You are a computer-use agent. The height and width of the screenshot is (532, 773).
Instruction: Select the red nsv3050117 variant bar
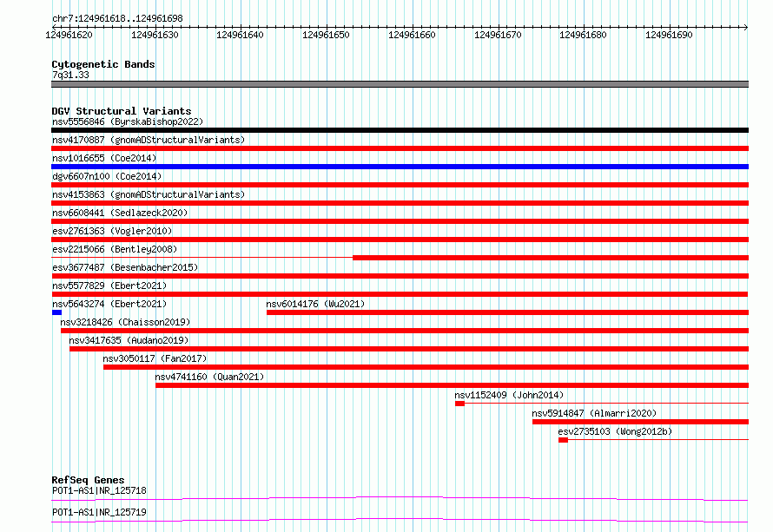[x=426, y=367]
